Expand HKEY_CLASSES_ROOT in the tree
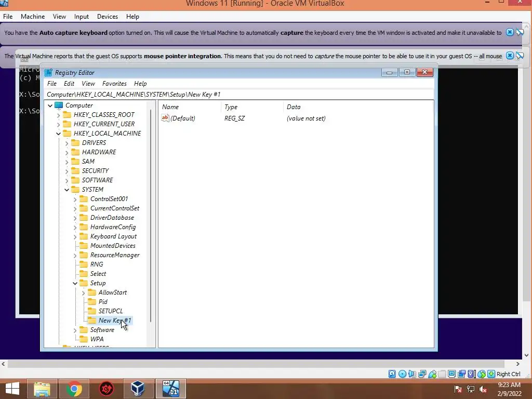The height and width of the screenshot is (399, 532). coord(58,115)
